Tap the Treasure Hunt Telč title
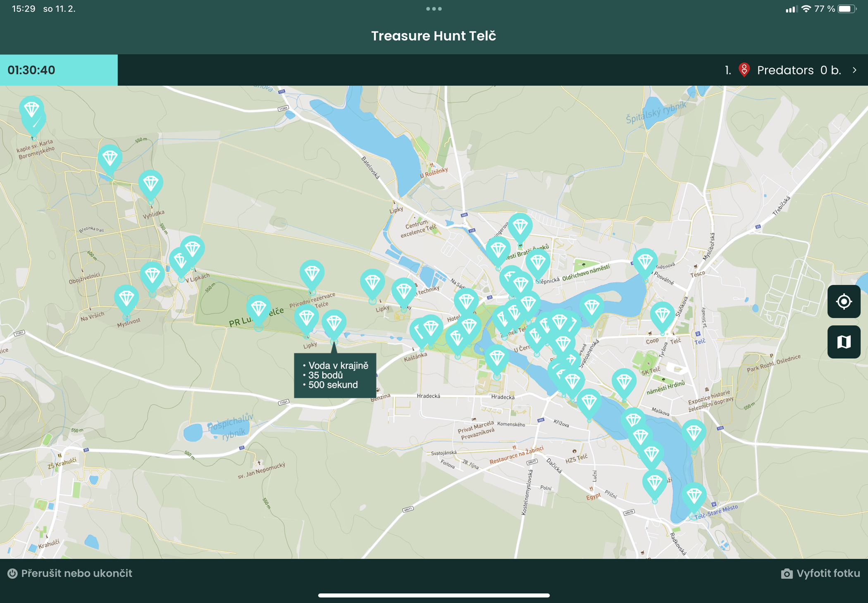 (x=434, y=36)
